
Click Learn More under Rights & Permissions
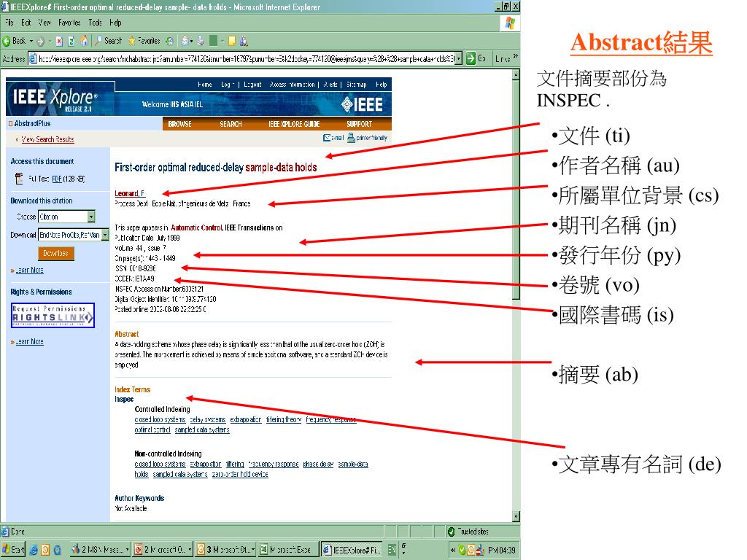(29, 341)
